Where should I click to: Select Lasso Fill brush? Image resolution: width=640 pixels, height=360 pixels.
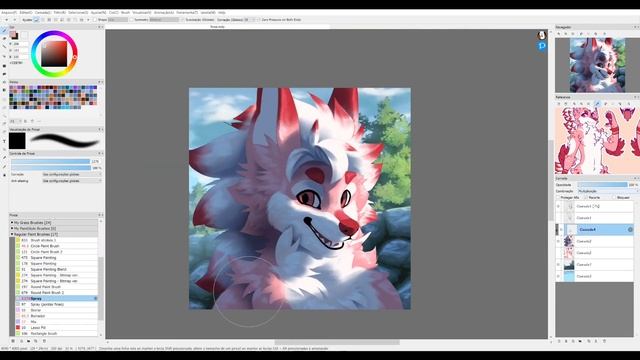coord(57,327)
